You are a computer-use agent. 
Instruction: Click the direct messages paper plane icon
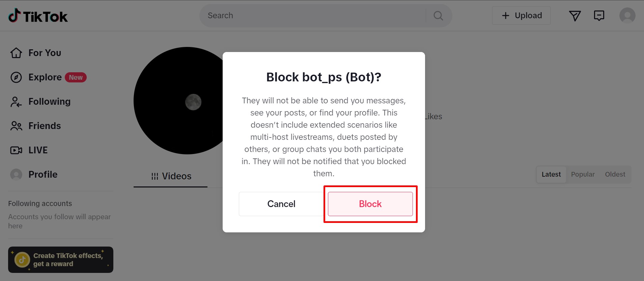[575, 16]
